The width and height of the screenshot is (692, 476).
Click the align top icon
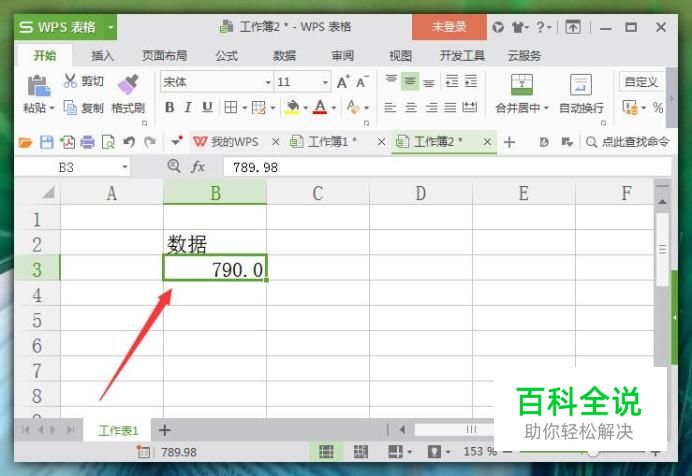pyautogui.click(x=391, y=81)
